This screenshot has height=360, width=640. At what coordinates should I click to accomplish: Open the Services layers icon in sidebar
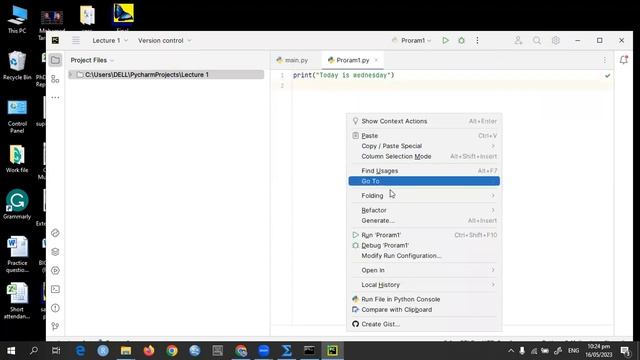(x=56, y=252)
